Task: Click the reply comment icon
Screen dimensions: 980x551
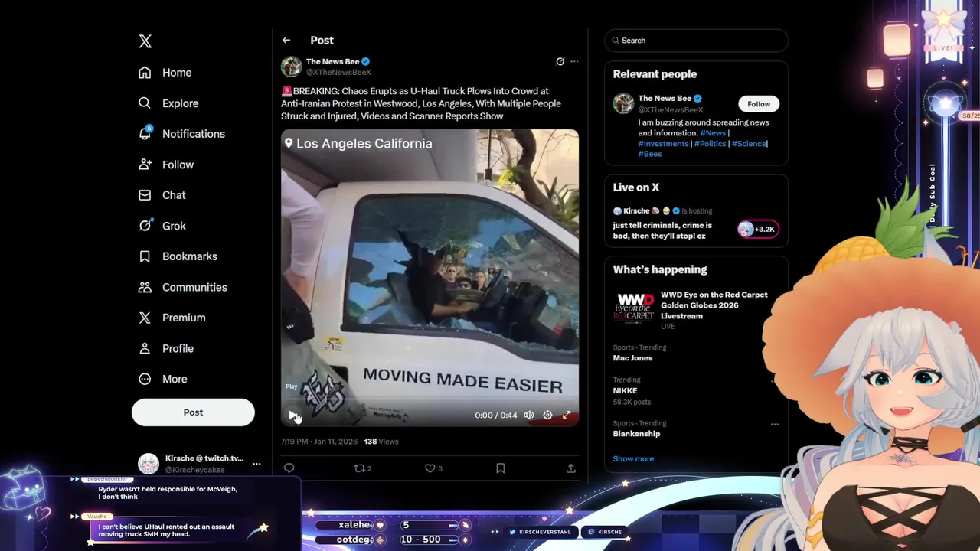Action: pos(289,468)
